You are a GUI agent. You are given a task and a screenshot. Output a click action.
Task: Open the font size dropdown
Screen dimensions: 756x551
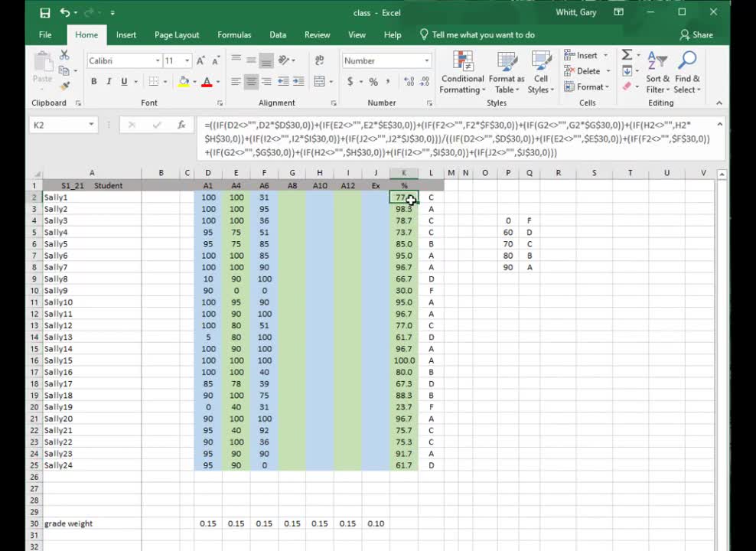[x=187, y=60]
